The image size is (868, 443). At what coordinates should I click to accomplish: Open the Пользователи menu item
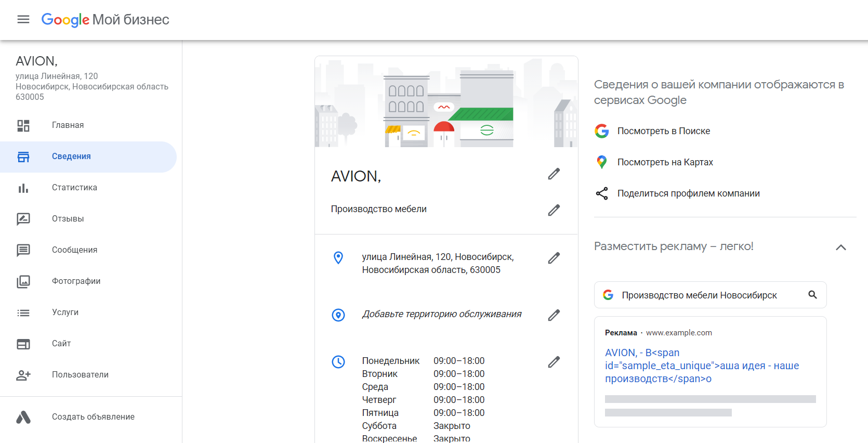[x=88, y=375]
